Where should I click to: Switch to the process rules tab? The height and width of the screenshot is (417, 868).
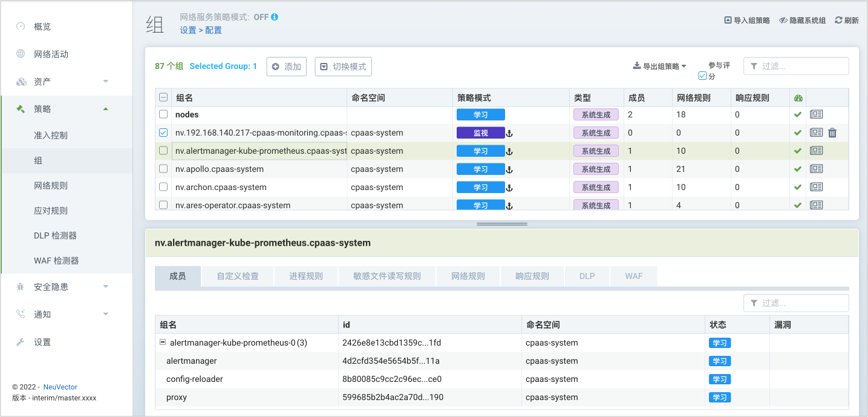[305, 276]
